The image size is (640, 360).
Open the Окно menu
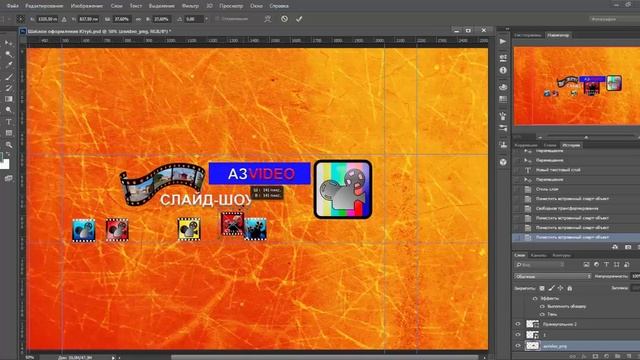[256, 6]
